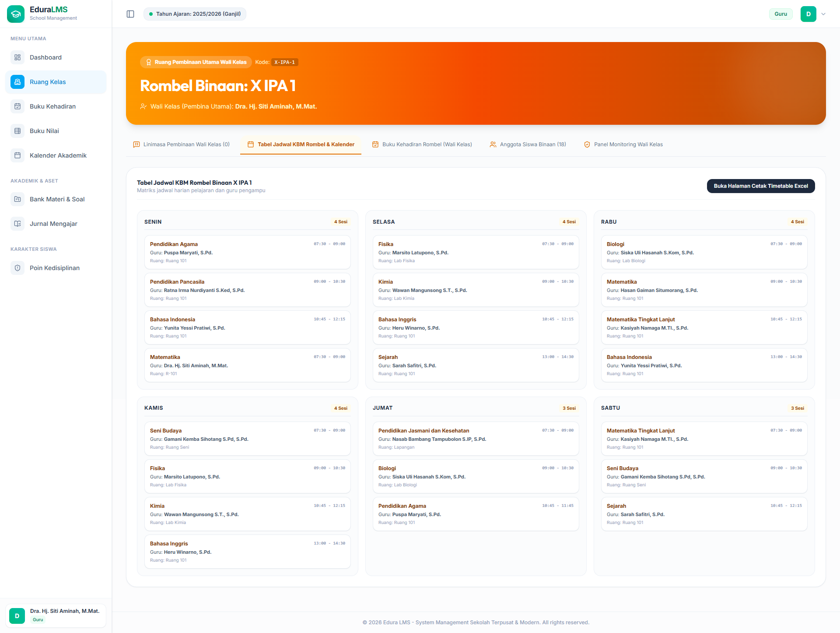The height and width of the screenshot is (633, 840).
Task: Click the Bank Materi & Soal folder icon
Action: 17,199
